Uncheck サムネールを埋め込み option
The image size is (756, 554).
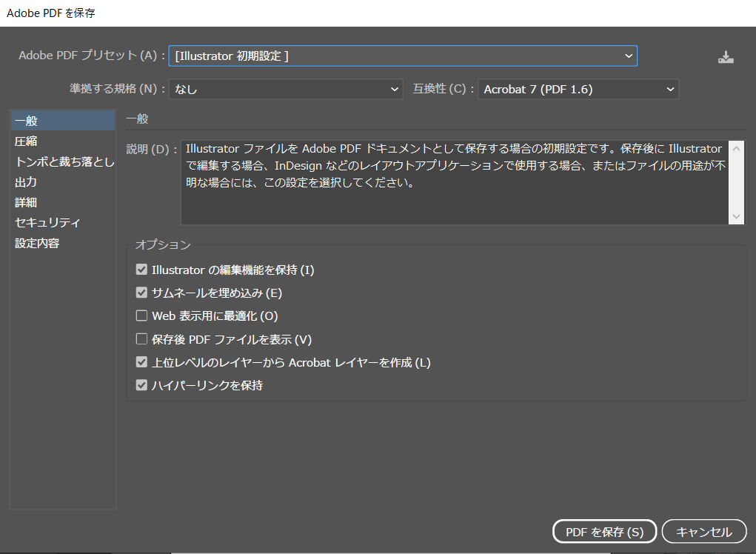[x=141, y=293]
